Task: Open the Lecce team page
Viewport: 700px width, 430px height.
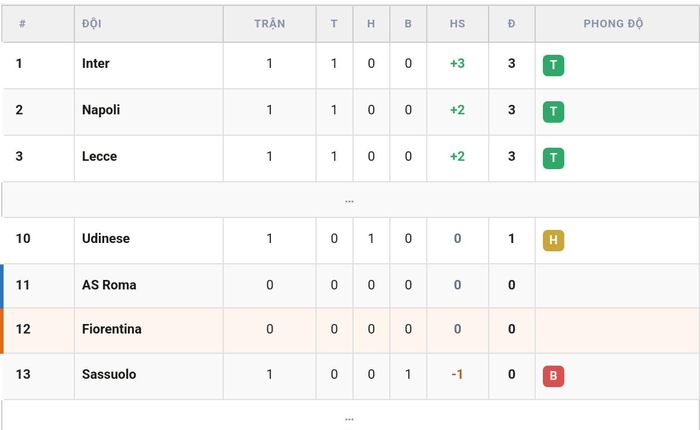Action: click(99, 156)
